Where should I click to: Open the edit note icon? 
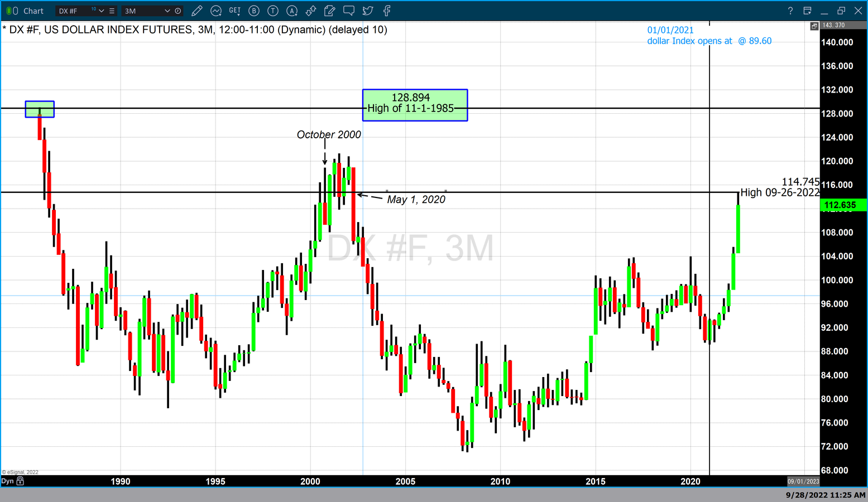point(330,11)
